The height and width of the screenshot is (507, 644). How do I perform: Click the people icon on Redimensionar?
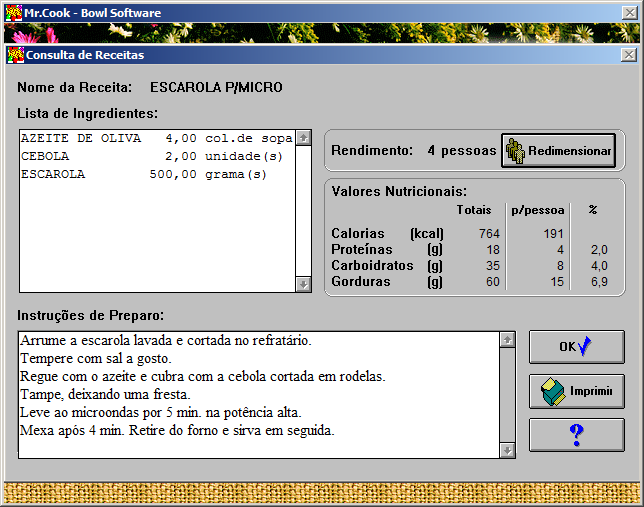(x=515, y=151)
